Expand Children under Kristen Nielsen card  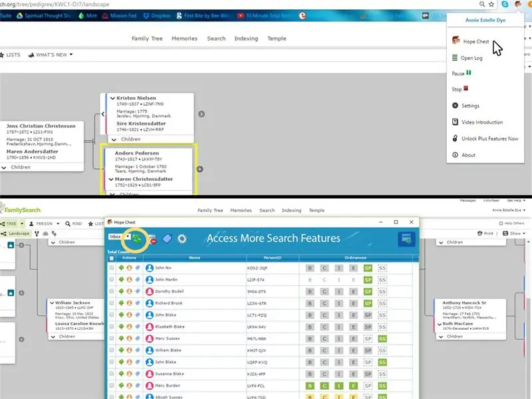[126, 139]
